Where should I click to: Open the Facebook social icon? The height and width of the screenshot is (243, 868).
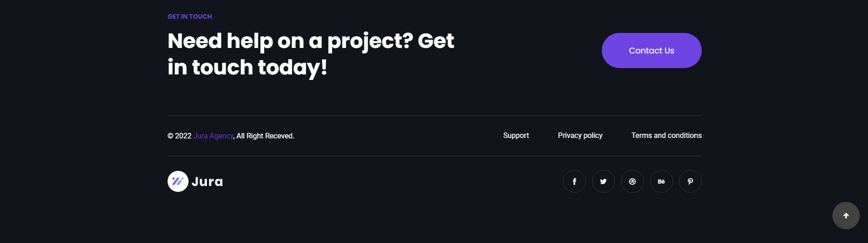pyautogui.click(x=574, y=181)
